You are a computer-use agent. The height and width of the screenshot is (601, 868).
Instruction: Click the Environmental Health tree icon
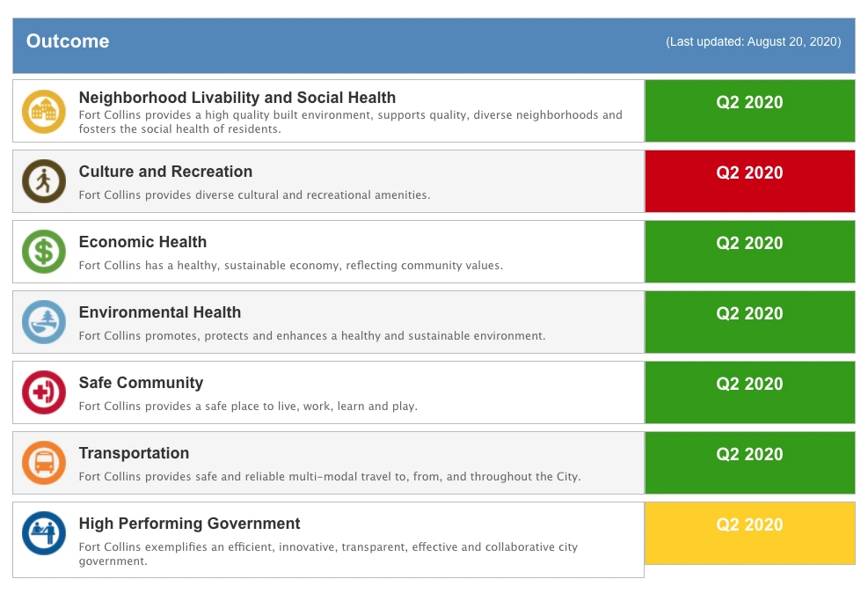click(43, 322)
